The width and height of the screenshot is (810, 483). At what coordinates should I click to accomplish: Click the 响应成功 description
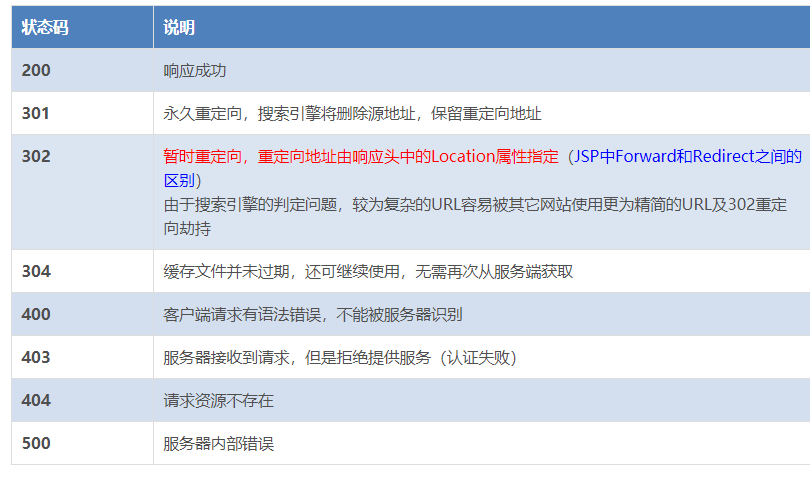(195, 70)
